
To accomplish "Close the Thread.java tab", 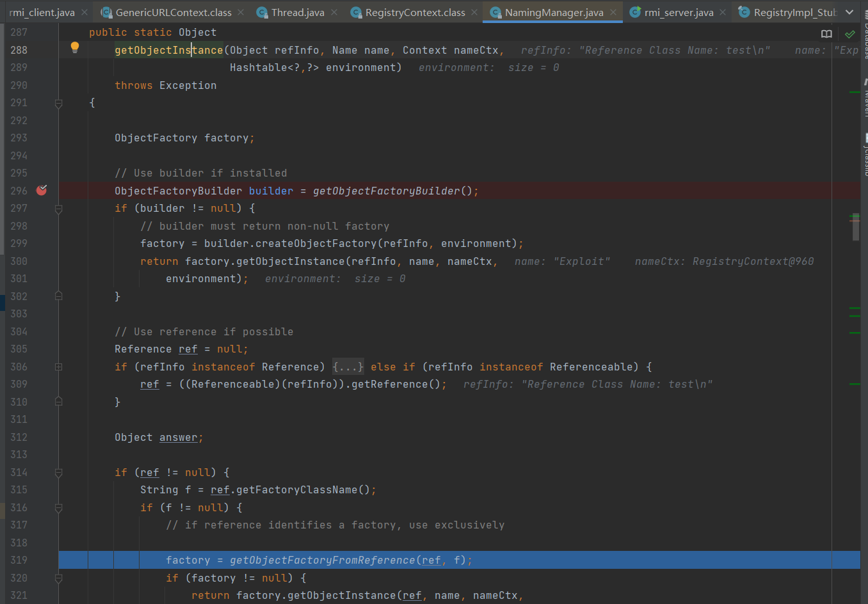I will tap(334, 12).
